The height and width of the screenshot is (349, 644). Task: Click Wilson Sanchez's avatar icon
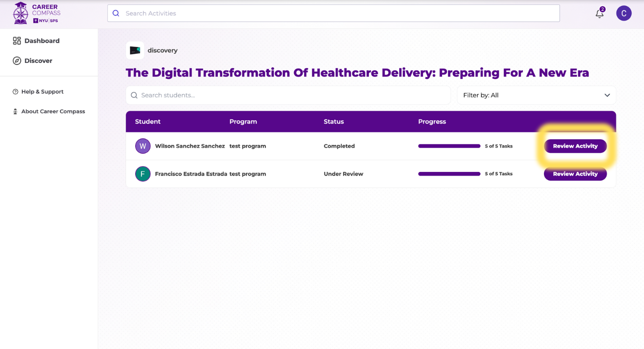click(x=143, y=146)
